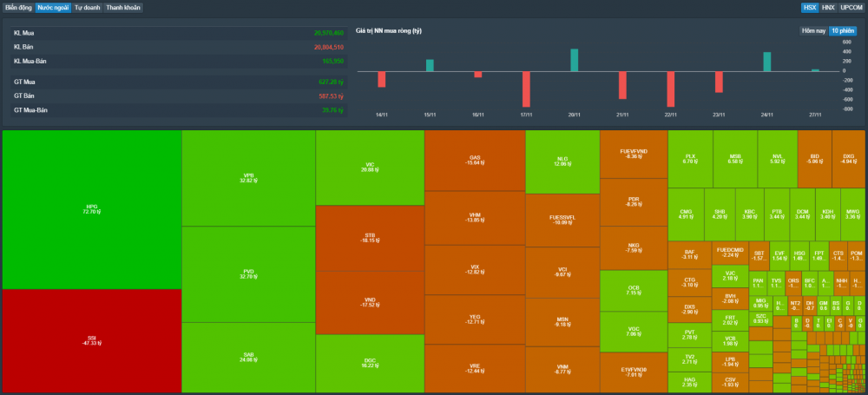Image resolution: width=868 pixels, height=395 pixels.
Task: Open the VJC 2.18 tỷ tile
Action: click(x=730, y=276)
